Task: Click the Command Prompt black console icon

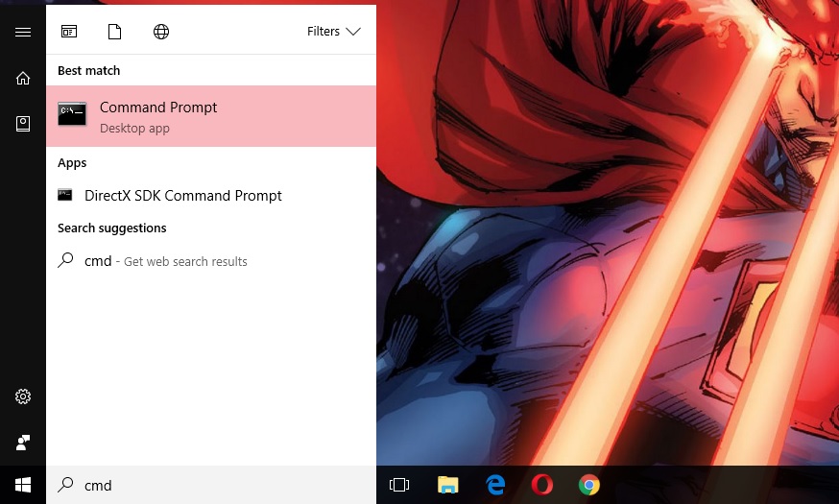Action: (x=72, y=113)
